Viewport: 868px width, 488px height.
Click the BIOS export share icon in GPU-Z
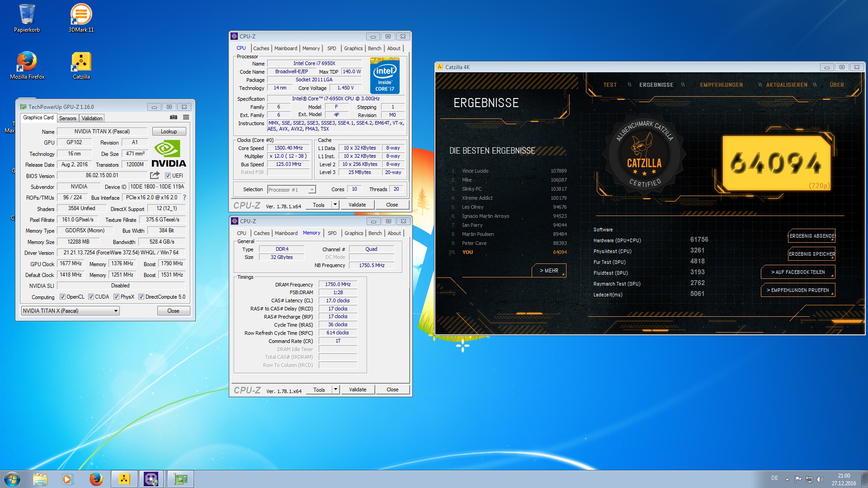click(155, 175)
